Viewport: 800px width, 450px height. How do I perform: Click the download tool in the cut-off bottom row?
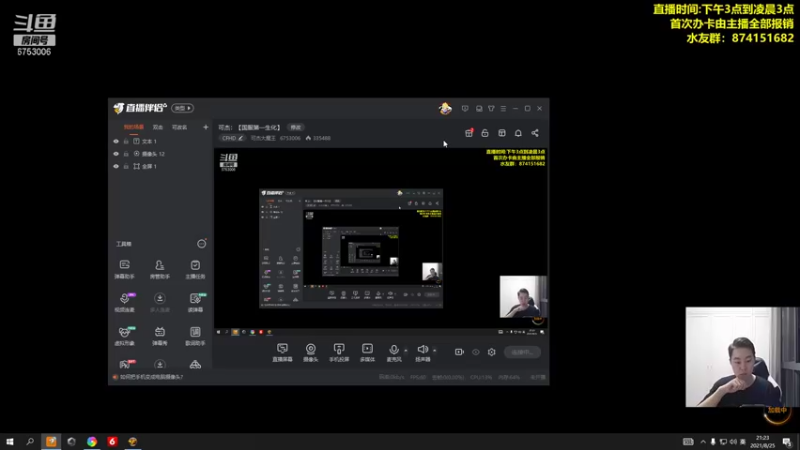[160, 364]
